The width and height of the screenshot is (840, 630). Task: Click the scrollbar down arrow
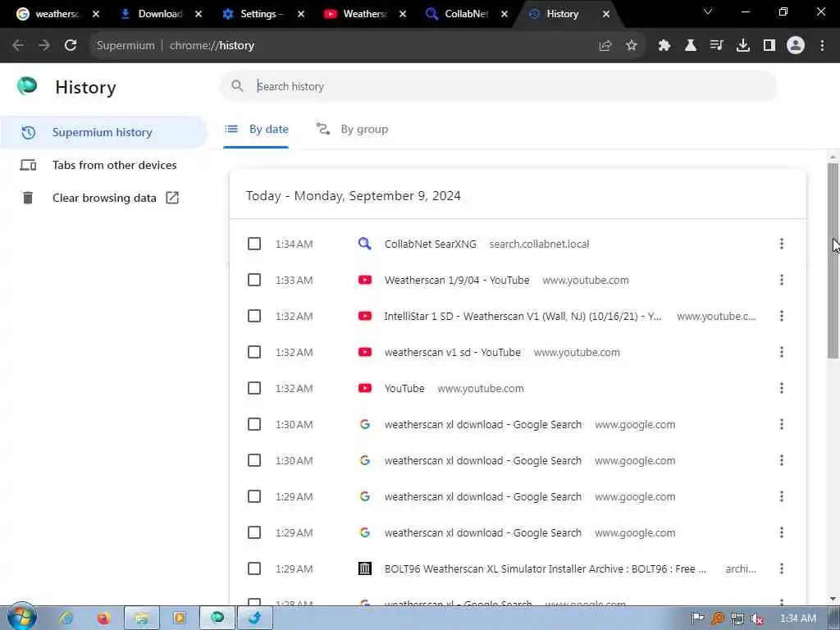click(833, 599)
